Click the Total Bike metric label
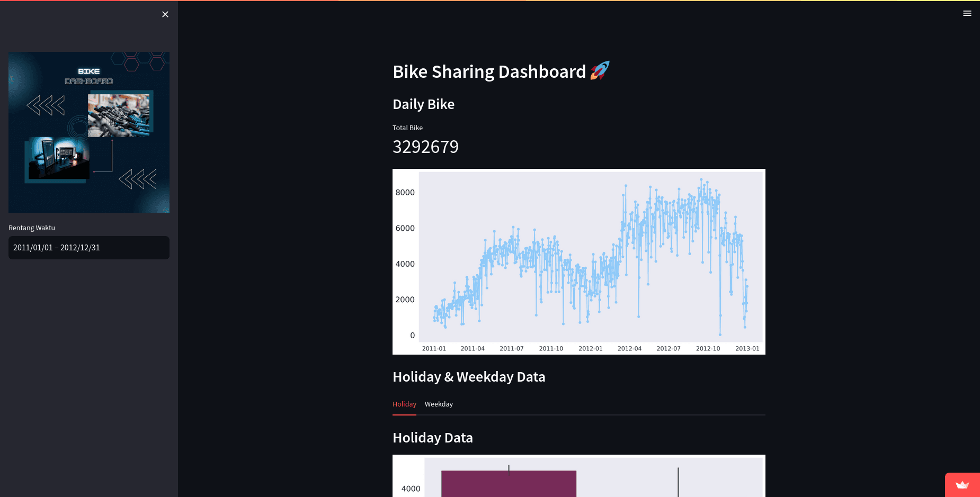The width and height of the screenshot is (980, 497). (x=407, y=128)
